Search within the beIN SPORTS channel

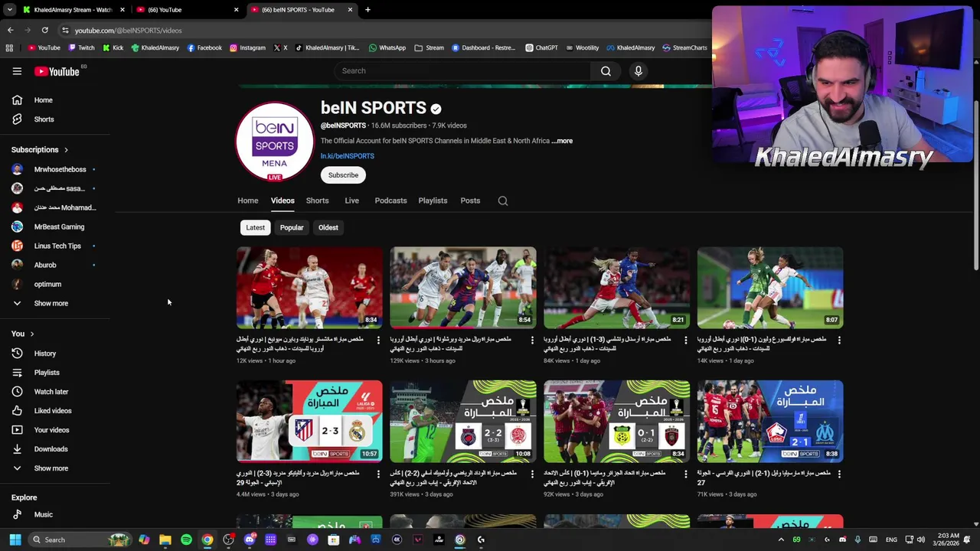503,201
